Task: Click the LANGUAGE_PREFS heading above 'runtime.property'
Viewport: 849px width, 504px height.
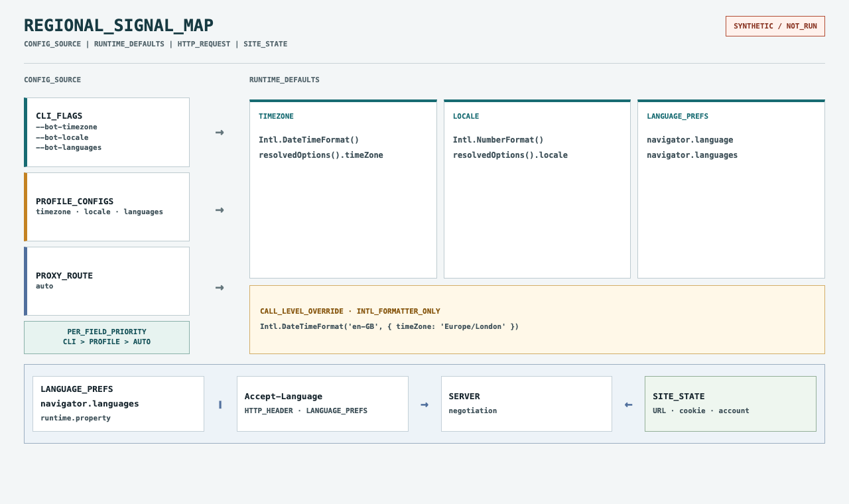Action: point(77,389)
